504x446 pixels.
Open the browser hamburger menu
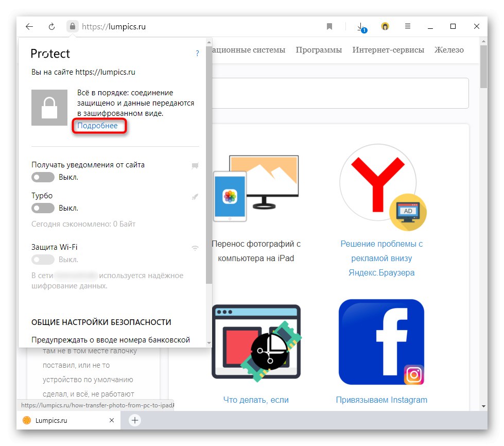[x=408, y=26]
